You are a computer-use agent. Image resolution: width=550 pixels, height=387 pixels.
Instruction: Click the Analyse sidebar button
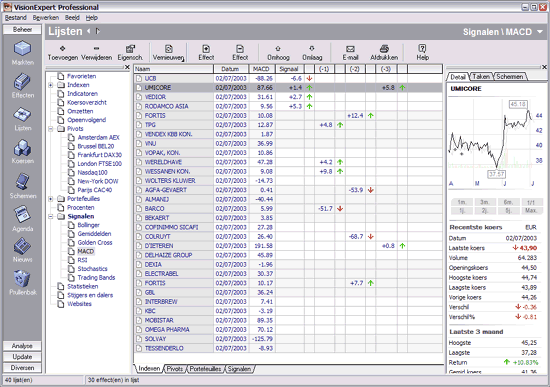coord(22,346)
